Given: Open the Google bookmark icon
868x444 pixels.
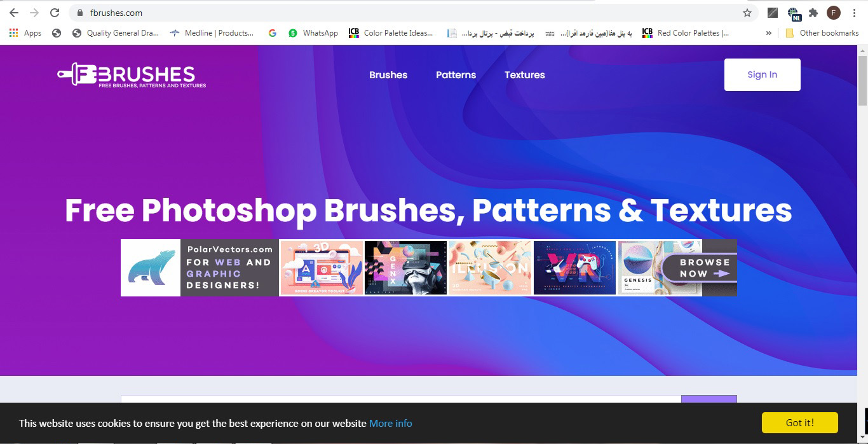Looking at the screenshot, I should click(273, 33).
